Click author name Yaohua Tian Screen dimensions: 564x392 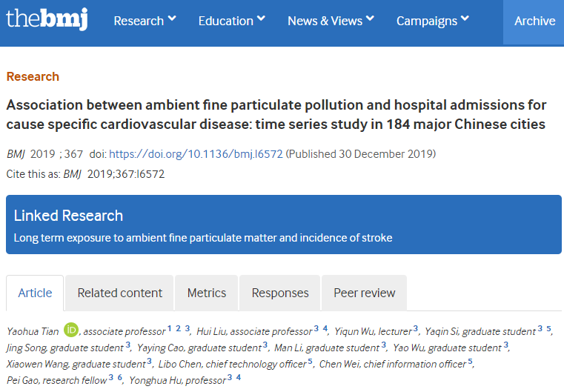[33, 331]
